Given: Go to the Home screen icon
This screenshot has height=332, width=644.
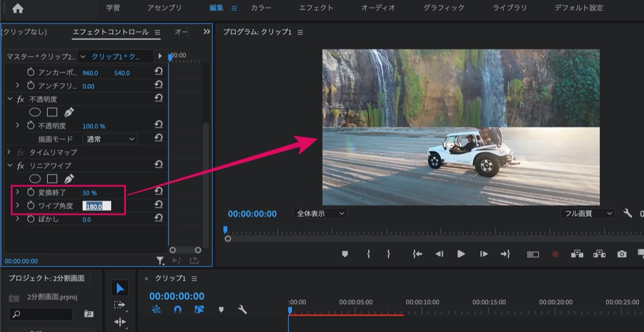Looking at the screenshot, I should click(x=18, y=8).
